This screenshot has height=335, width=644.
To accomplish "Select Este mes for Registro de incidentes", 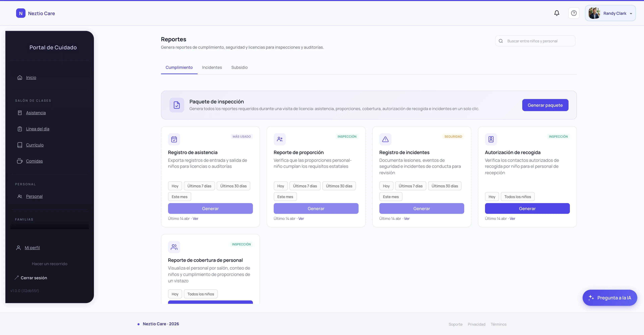I will tap(391, 197).
